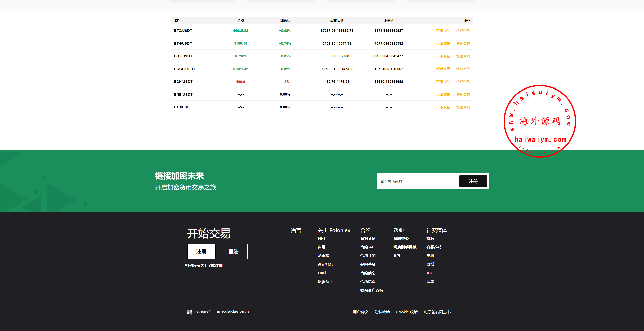Click the haiwaiym red stamp watermark
Image resolution: width=644 pixels, height=331 pixels.
coord(540,121)
